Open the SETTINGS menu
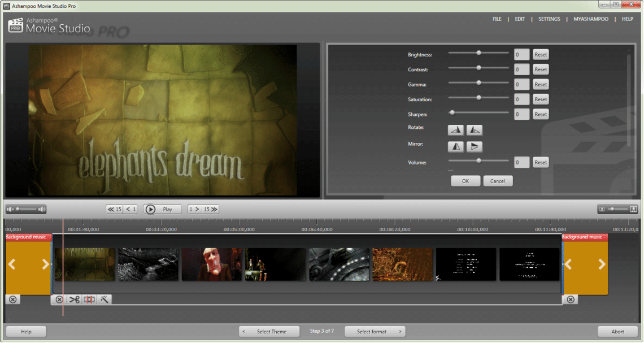 pos(549,19)
